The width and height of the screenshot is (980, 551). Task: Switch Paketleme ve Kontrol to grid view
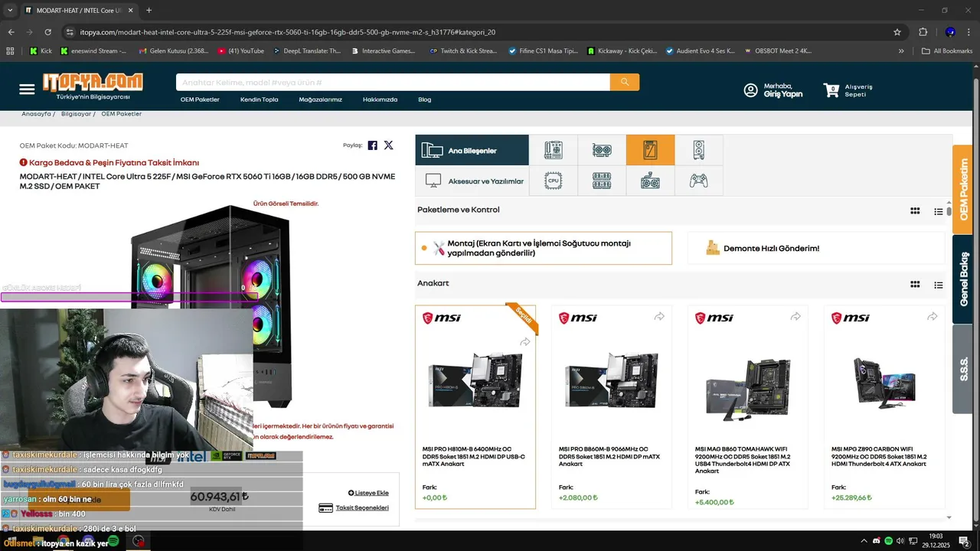915,211
